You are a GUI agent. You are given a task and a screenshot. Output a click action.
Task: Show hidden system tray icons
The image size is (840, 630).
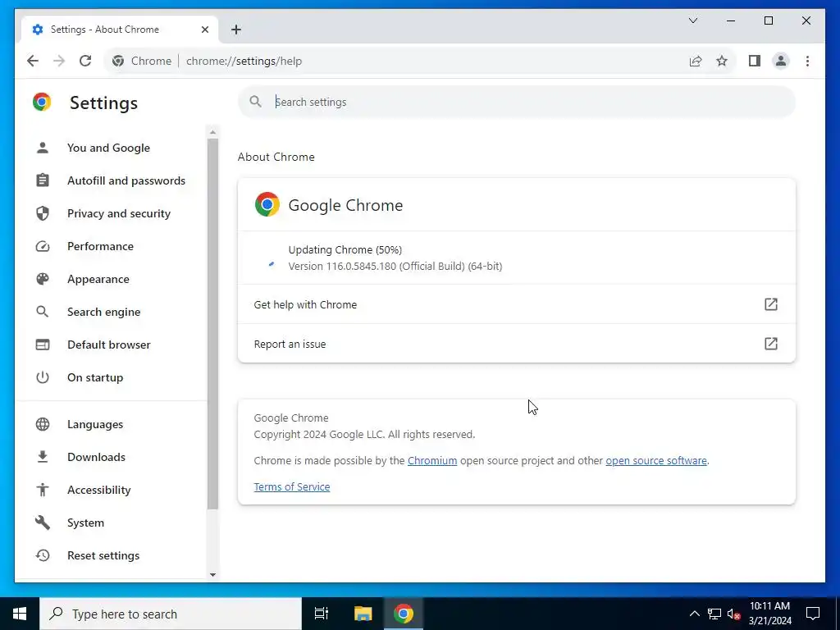(x=694, y=614)
